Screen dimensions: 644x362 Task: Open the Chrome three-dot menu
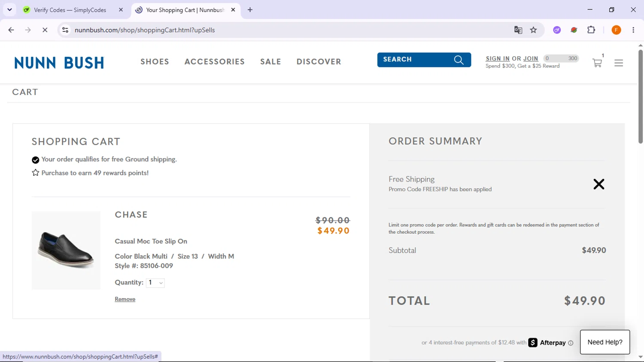coord(633,30)
